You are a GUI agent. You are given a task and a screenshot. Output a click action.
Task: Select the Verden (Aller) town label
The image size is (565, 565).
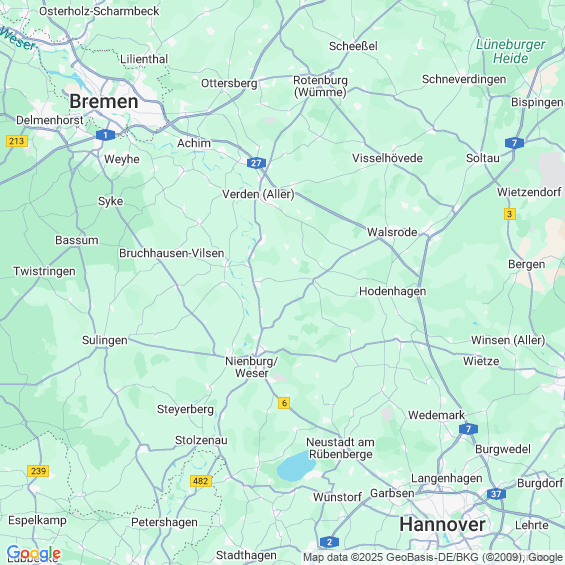click(258, 194)
